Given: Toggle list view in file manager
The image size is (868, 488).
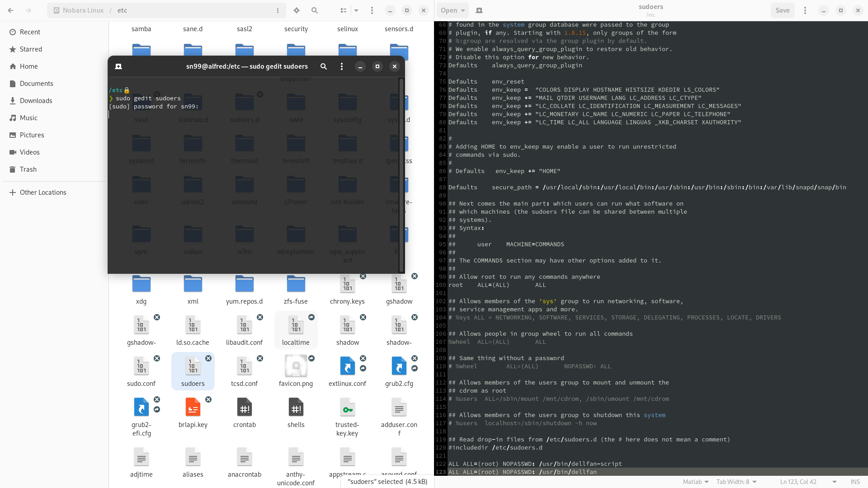Looking at the screenshot, I should click(344, 10).
